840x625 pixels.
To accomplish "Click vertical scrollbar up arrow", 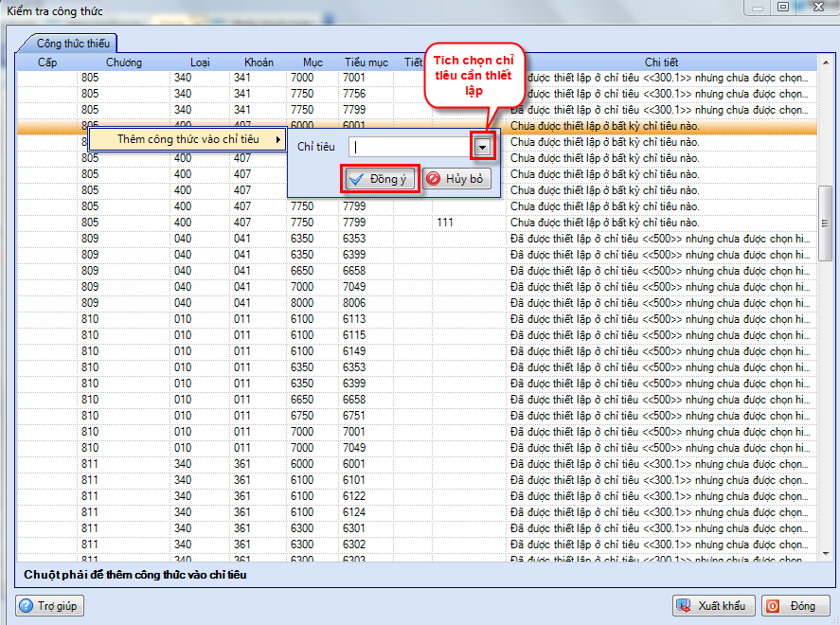I will pyautogui.click(x=826, y=61).
